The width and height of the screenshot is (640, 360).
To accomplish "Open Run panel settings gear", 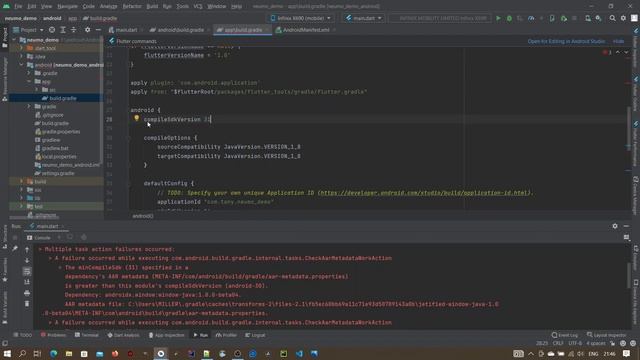I will tap(615, 226).
